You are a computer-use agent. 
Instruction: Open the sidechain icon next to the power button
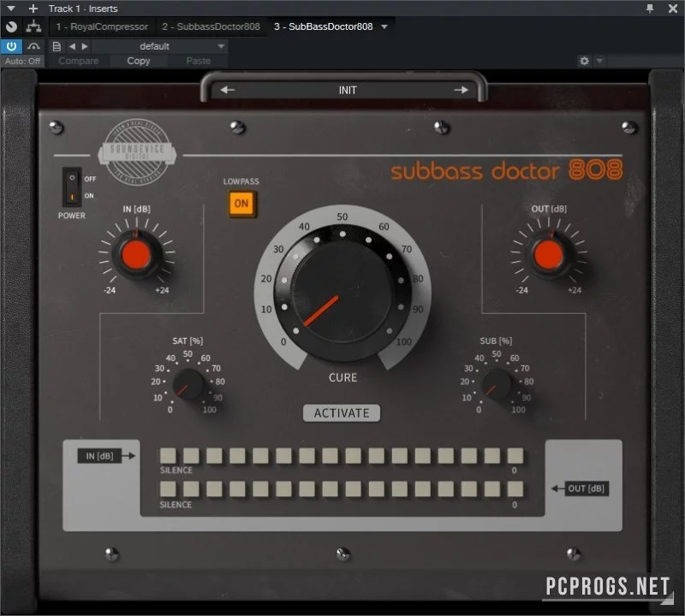click(x=33, y=46)
